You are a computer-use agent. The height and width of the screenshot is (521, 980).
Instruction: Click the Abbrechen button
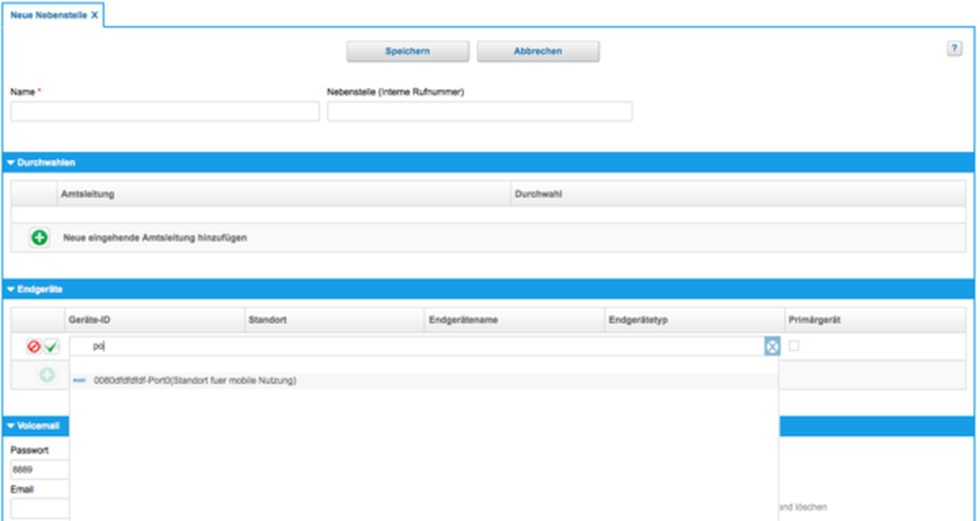538,51
